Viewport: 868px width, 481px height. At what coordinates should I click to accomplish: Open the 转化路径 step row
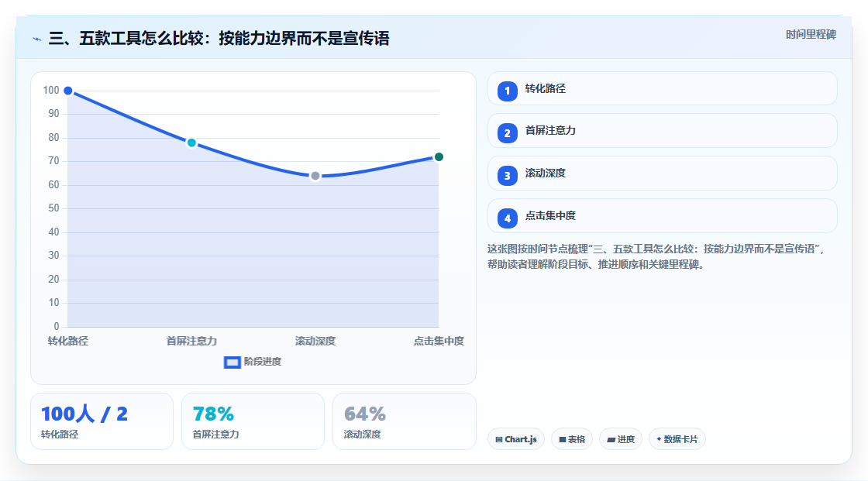tap(662, 88)
